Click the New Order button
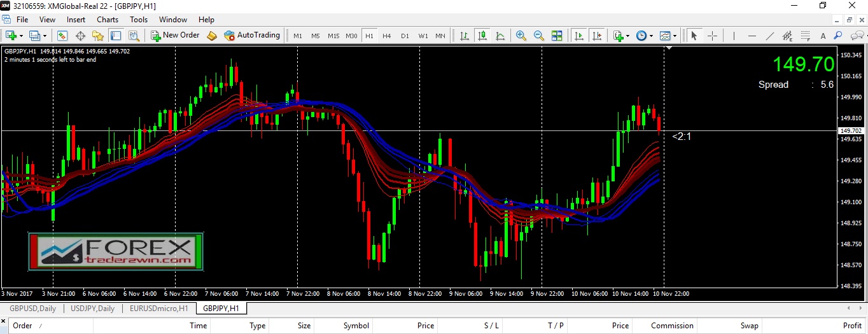This screenshot has height=334, width=868. [175, 36]
